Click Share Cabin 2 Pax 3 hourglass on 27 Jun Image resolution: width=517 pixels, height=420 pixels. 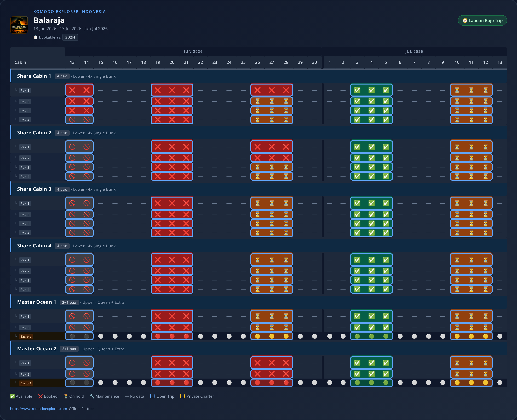(272, 167)
